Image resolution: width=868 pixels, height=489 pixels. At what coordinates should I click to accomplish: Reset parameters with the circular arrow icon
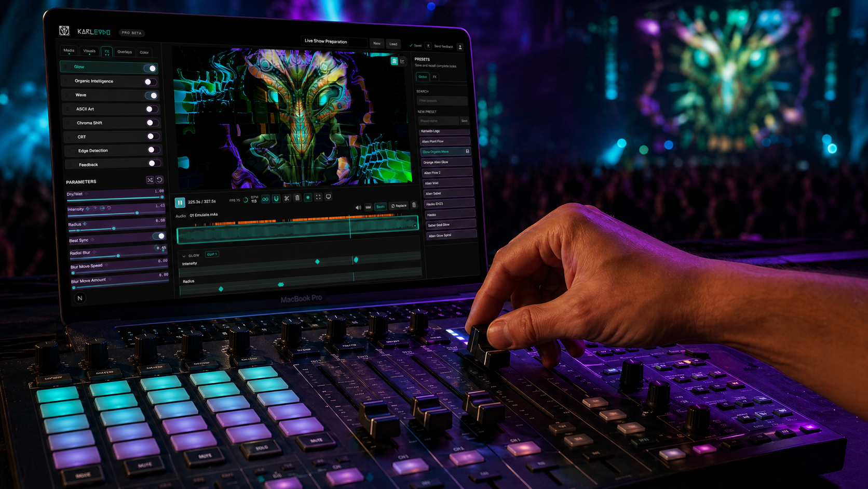(159, 180)
